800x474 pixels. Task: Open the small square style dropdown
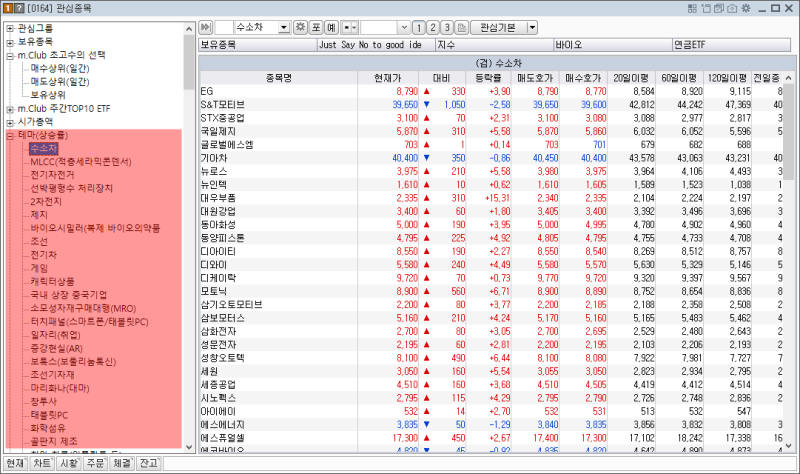tap(350, 28)
